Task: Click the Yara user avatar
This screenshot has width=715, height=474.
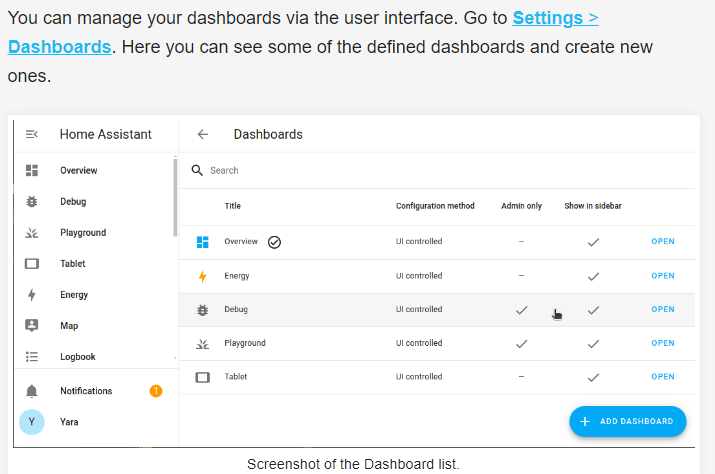Action: (x=31, y=422)
